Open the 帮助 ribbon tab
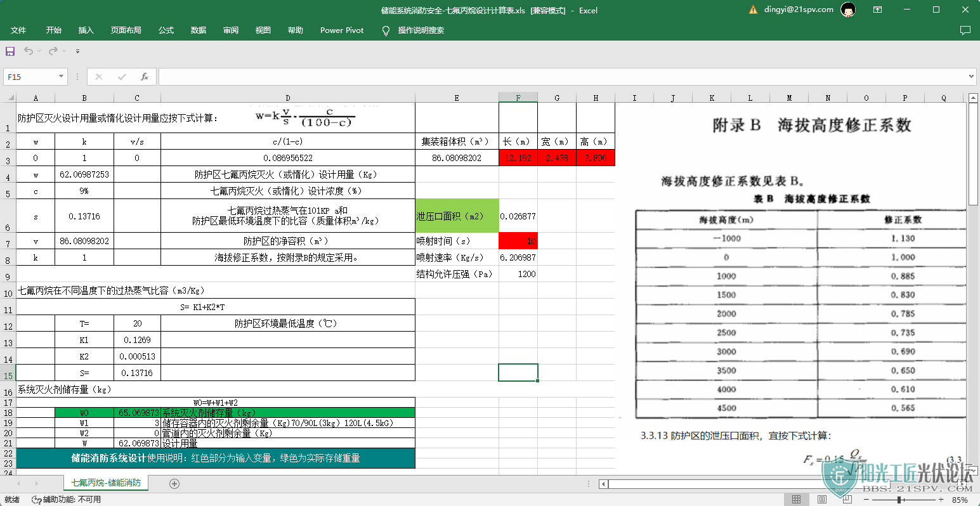The width and height of the screenshot is (980, 506). (x=296, y=30)
